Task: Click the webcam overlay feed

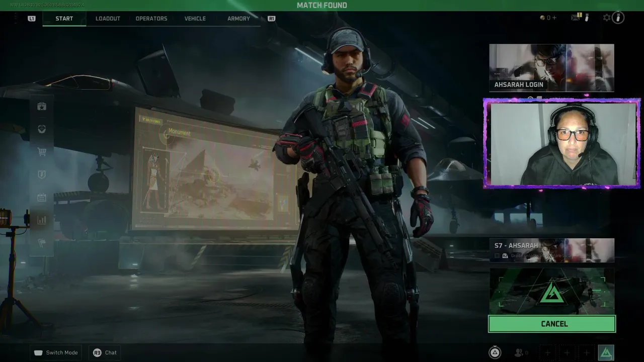Action: coord(561,144)
